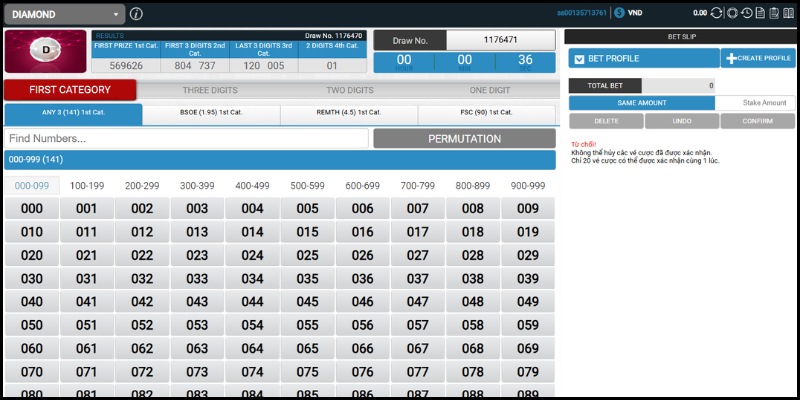This screenshot has width=800, height=400.
Task: Select the 400-499 range tab
Action: click(252, 186)
